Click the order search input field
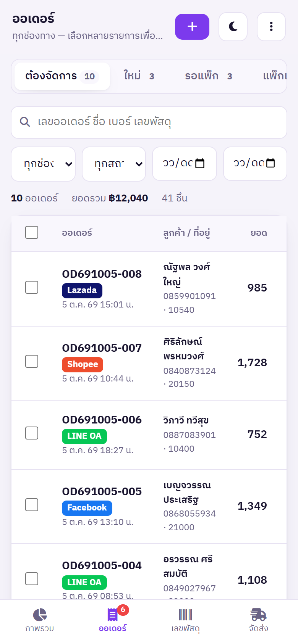The width and height of the screenshot is (298, 644). pyautogui.click(x=149, y=122)
